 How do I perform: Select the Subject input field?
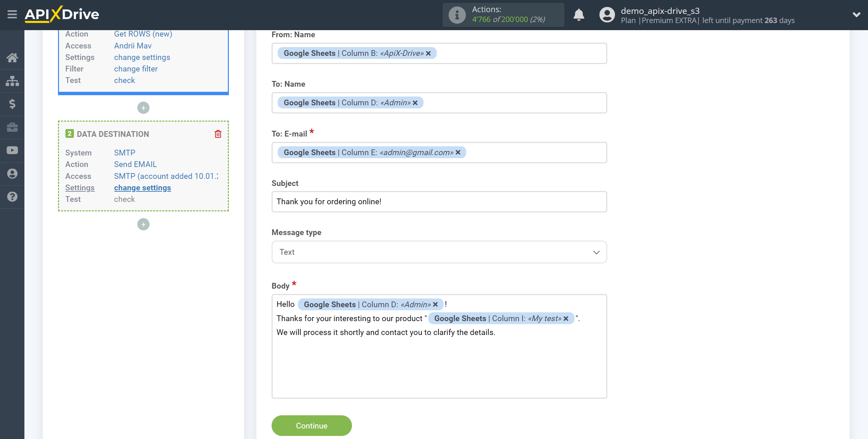(x=439, y=202)
